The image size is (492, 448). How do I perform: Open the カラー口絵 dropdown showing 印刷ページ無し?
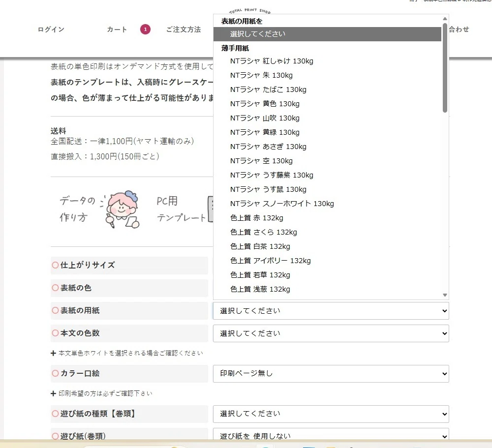(x=331, y=374)
